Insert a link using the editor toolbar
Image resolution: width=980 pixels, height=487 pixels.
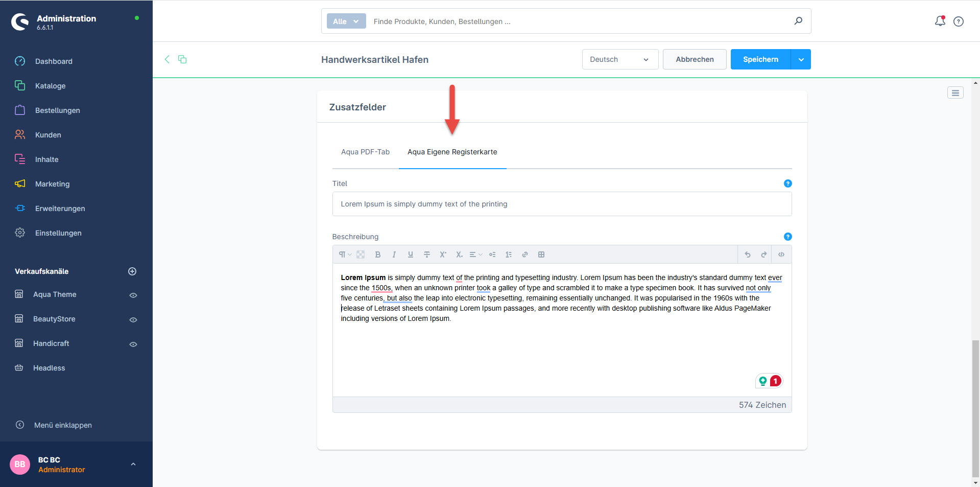click(x=524, y=254)
